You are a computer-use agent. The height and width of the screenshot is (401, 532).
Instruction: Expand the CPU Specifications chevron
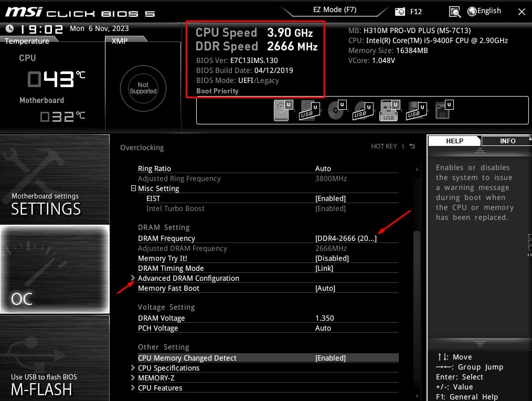point(133,368)
